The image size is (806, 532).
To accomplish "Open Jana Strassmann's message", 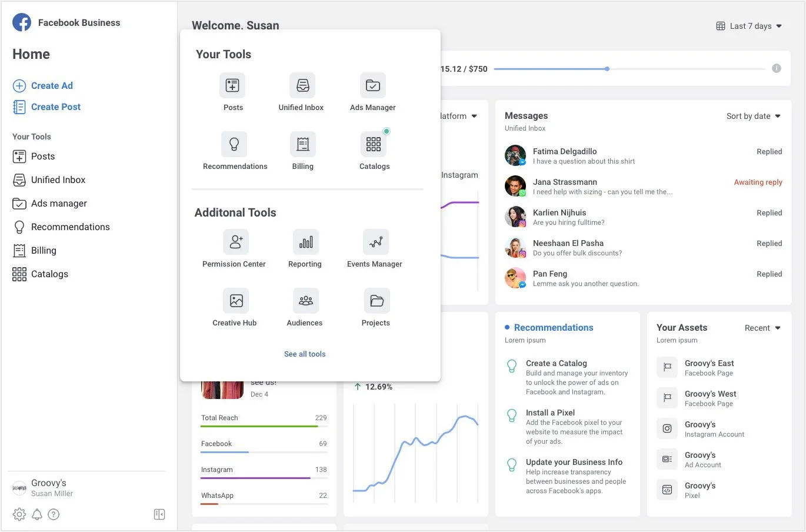I will pos(644,187).
